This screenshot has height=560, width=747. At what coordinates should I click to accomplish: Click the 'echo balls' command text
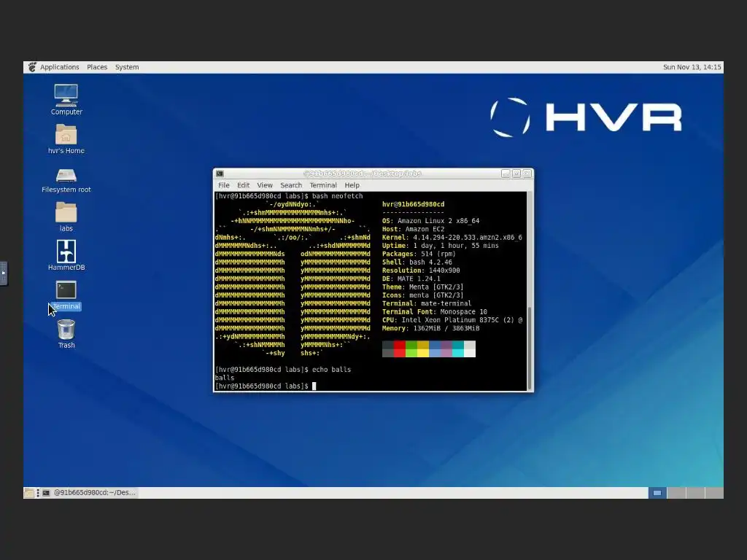(x=332, y=370)
